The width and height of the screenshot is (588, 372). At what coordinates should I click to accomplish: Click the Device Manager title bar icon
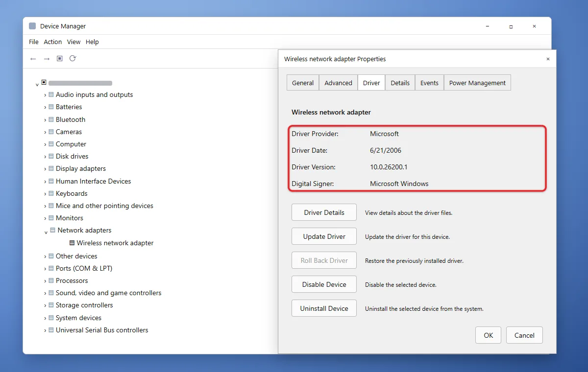[x=32, y=26]
